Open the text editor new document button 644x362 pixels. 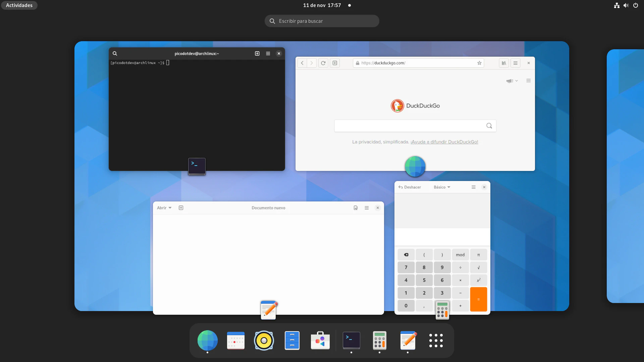click(181, 208)
